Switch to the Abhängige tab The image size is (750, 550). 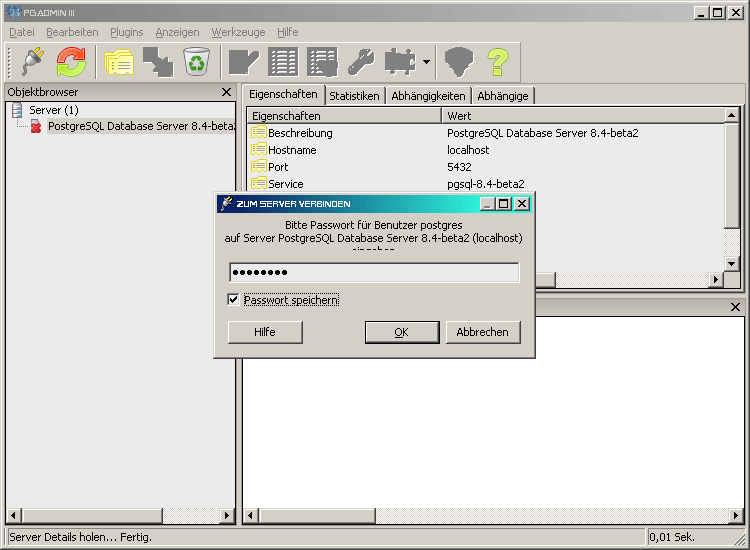tap(503, 96)
